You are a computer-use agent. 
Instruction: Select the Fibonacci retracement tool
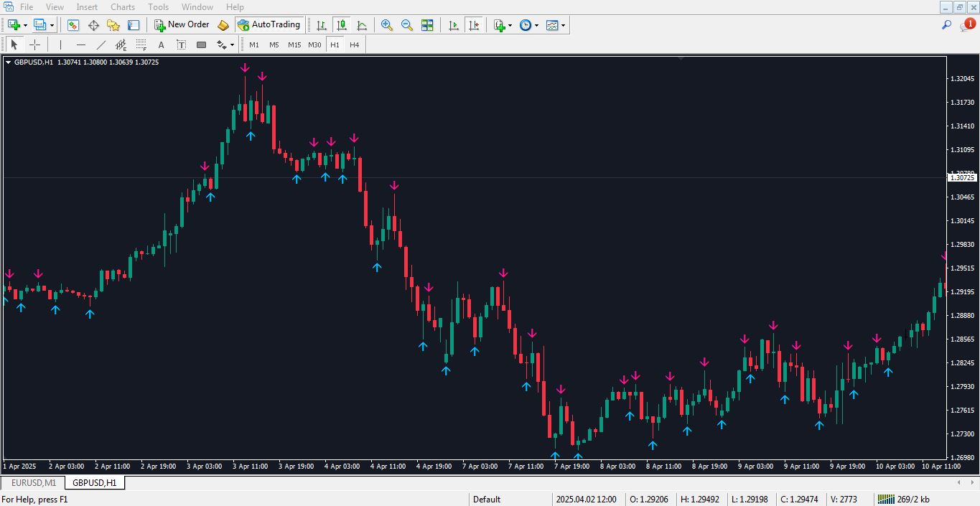click(x=141, y=44)
